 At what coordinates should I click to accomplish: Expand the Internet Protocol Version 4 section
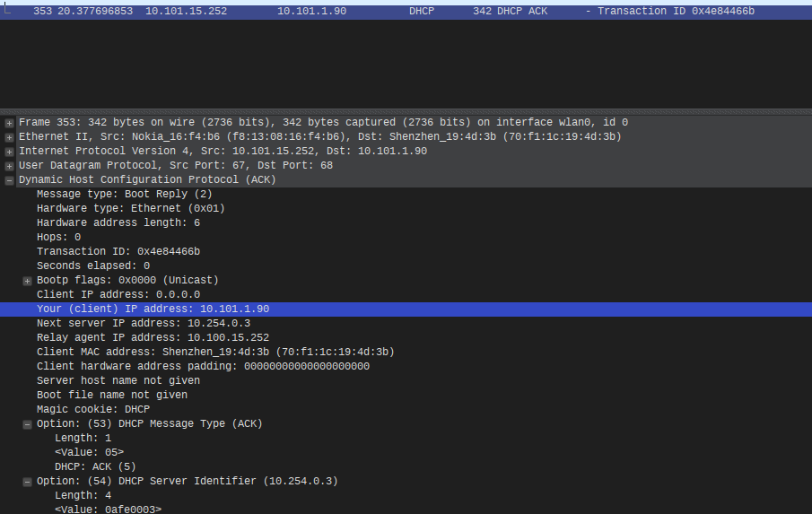9,152
